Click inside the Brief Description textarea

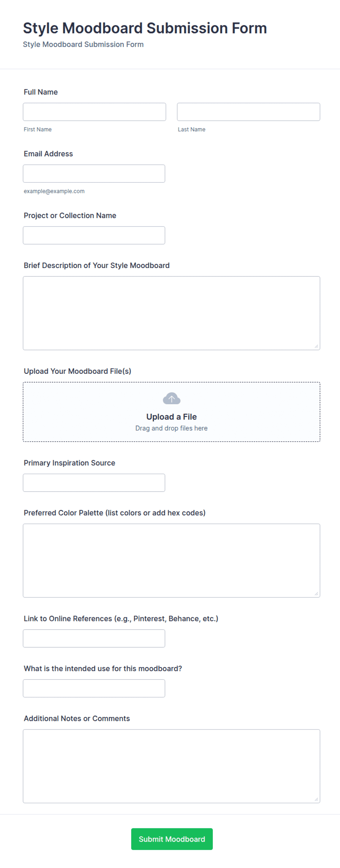point(171,313)
